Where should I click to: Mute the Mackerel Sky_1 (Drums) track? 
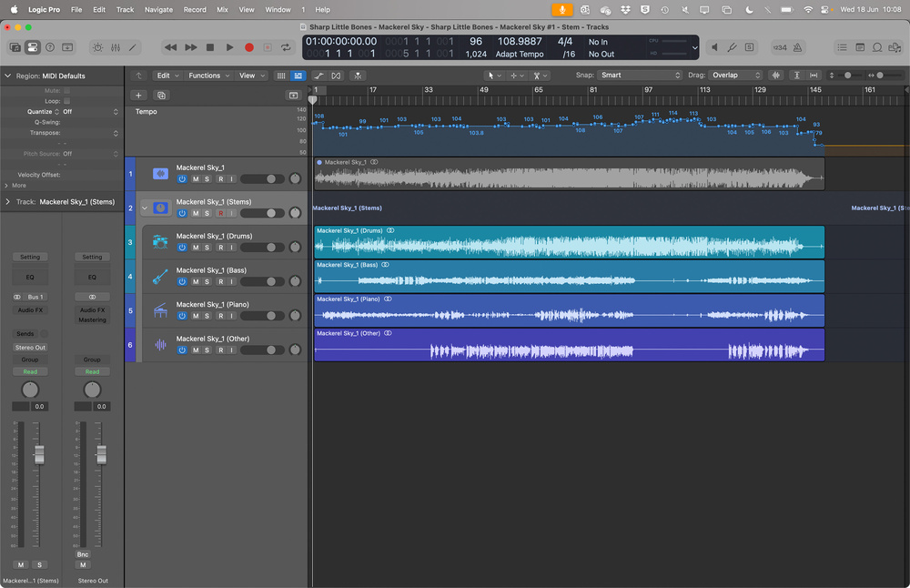pos(196,248)
